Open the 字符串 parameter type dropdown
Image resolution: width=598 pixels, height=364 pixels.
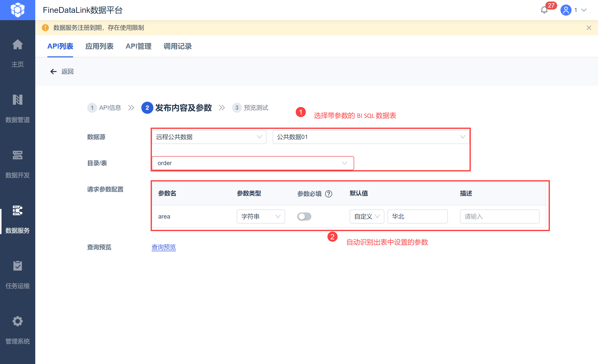[261, 216]
